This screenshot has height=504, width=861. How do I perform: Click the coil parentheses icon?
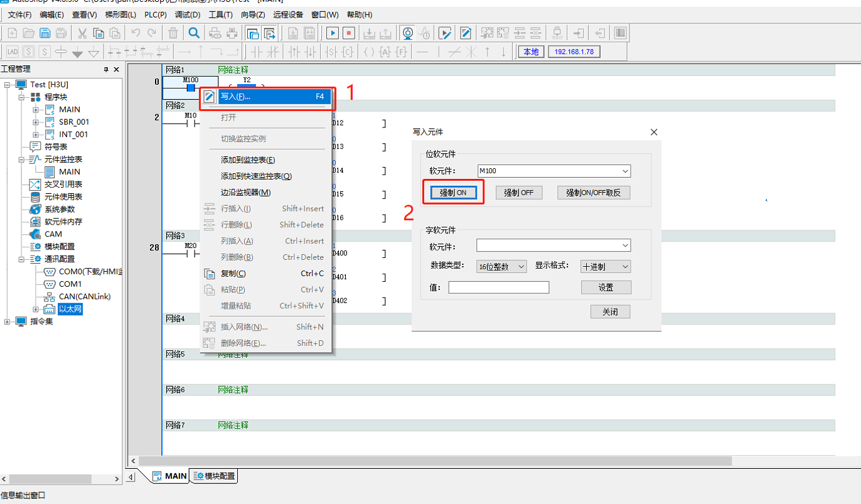click(x=369, y=51)
